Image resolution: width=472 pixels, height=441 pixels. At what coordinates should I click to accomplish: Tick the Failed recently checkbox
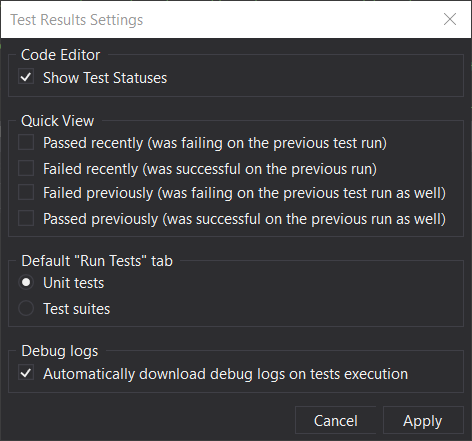pyautogui.click(x=26, y=168)
